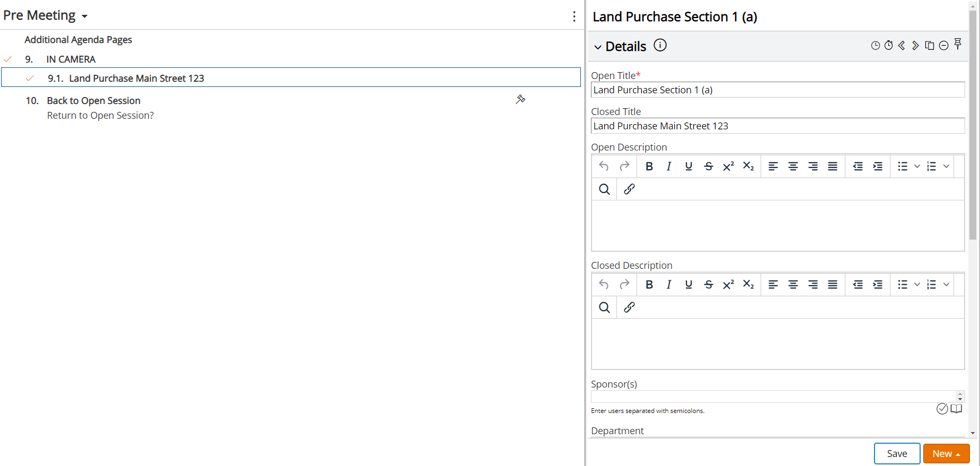Toggle underline in Open Description toolbar

coord(688,166)
